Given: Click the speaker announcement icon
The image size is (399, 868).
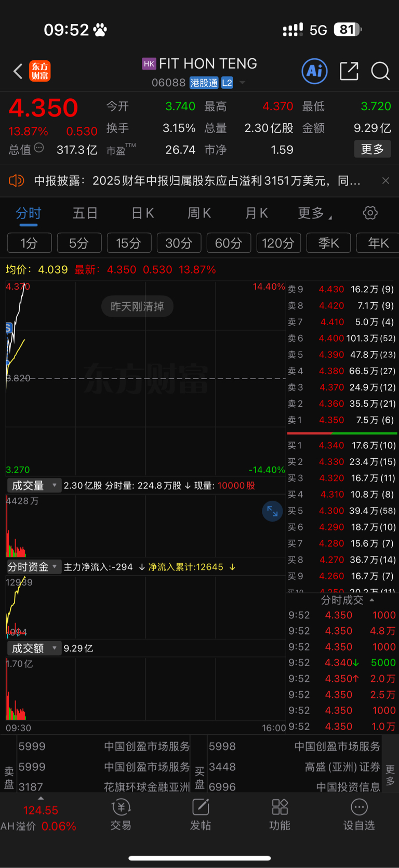Looking at the screenshot, I should 17,180.
